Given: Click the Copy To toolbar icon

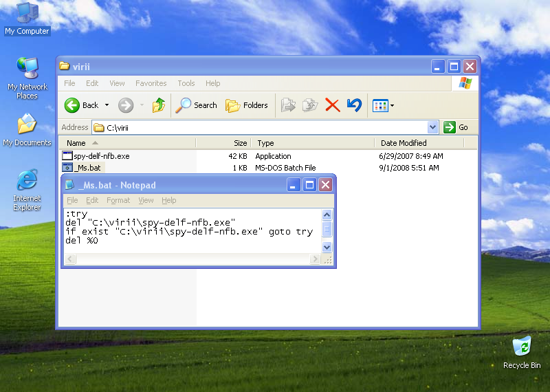Looking at the screenshot, I should pos(310,105).
